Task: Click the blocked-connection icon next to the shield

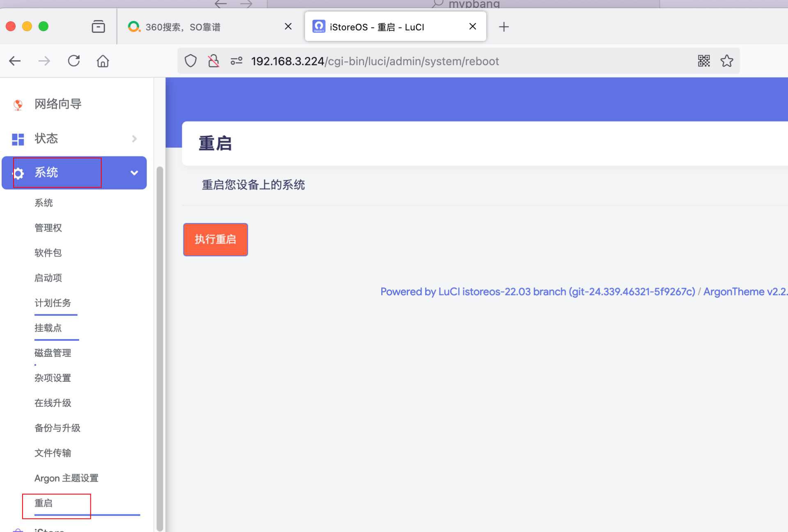Action: tap(213, 61)
